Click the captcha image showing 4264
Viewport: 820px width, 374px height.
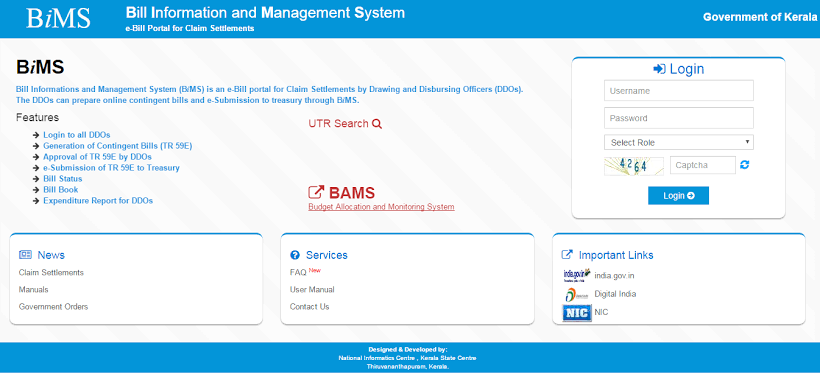point(634,166)
